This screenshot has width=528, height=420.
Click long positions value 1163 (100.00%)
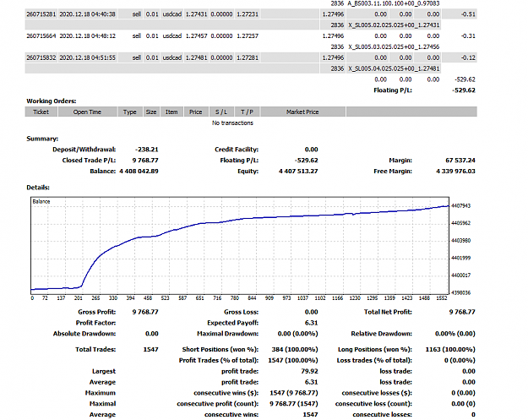[x=450, y=350]
